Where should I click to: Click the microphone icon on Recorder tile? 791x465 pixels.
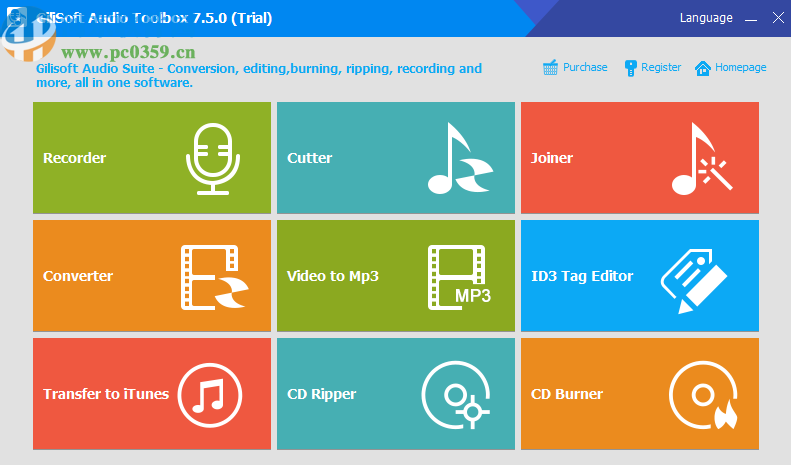(x=213, y=158)
